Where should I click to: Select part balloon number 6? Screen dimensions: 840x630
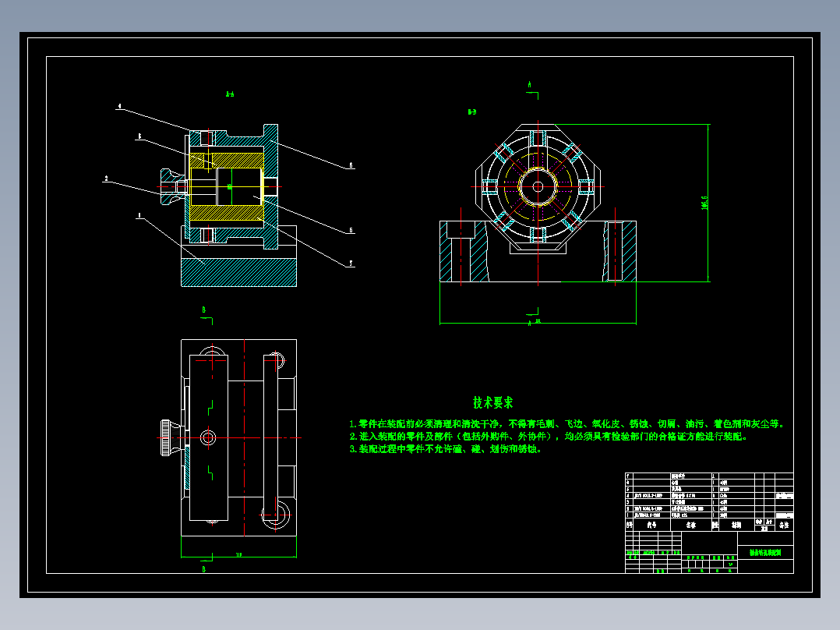pyautogui.click(x=351, y=165)
